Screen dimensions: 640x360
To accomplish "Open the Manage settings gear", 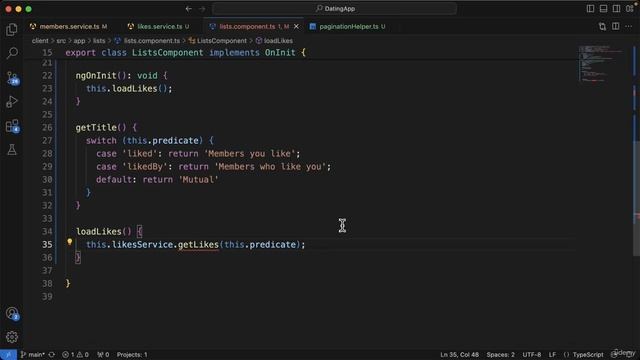I will click(12, 337).
